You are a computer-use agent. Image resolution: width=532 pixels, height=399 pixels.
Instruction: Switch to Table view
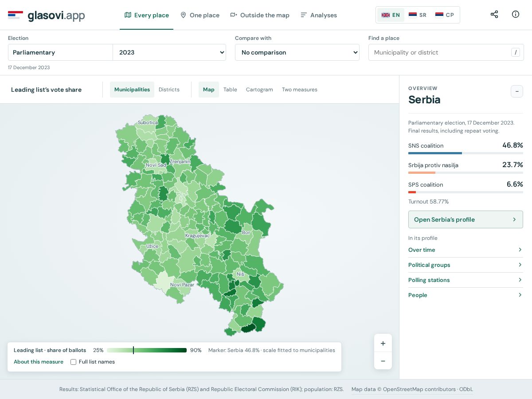point(230,90)
